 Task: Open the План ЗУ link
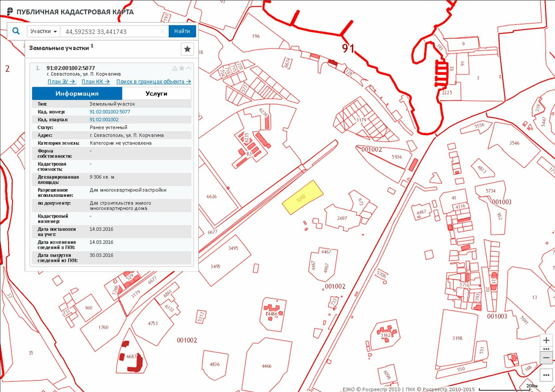click(x=61, y=82)
